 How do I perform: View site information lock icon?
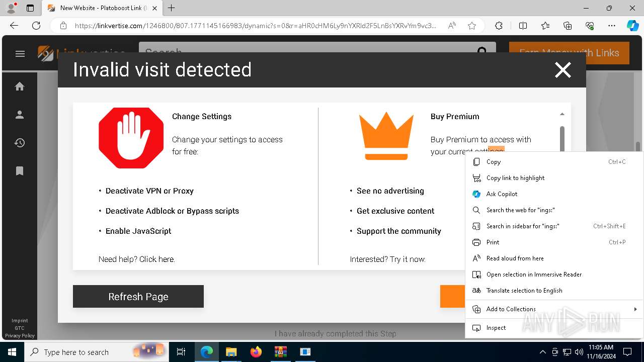pyautogui.click(x=63, y=26)
